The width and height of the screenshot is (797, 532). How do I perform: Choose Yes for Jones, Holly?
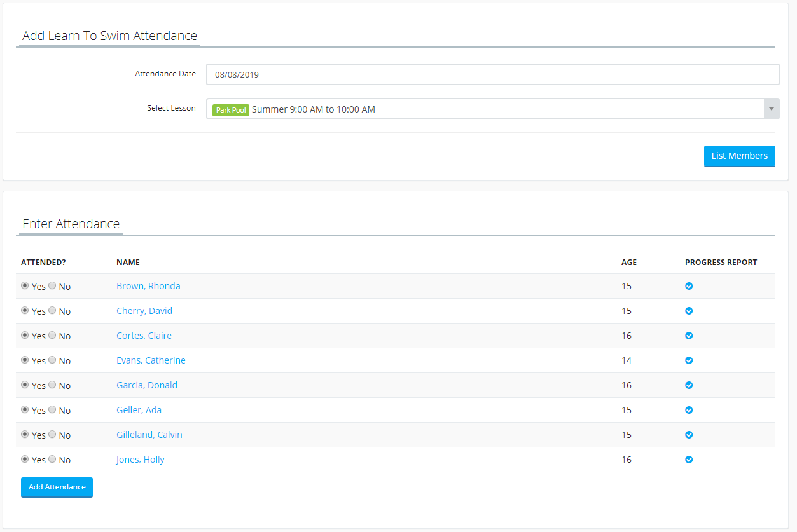[x=25, y=459]
